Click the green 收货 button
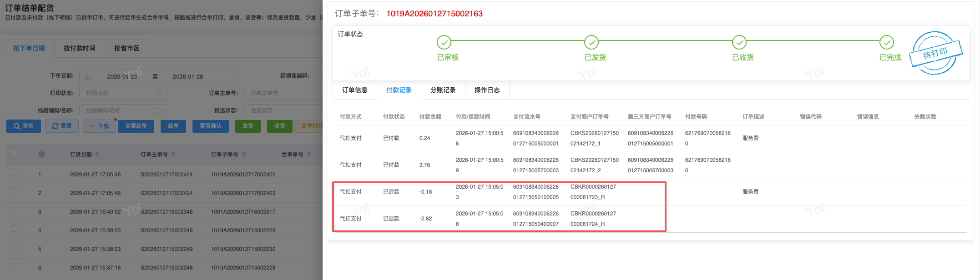The image size is (980, 280). coord(280,126)
